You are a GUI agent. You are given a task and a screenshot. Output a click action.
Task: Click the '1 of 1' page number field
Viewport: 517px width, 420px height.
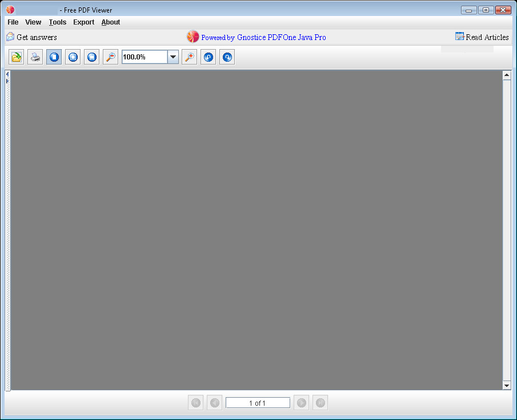coord(258,403)
